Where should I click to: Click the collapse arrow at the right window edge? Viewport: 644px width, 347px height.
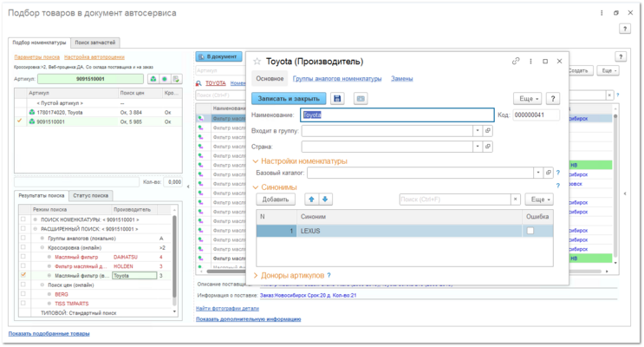625,193
